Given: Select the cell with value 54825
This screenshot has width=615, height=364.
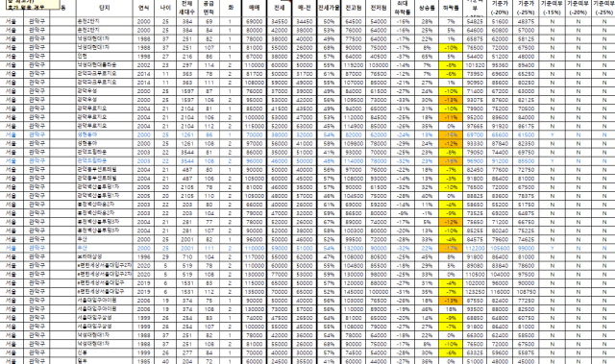Looking at the screenshot, I should click(x=475, y=21).
